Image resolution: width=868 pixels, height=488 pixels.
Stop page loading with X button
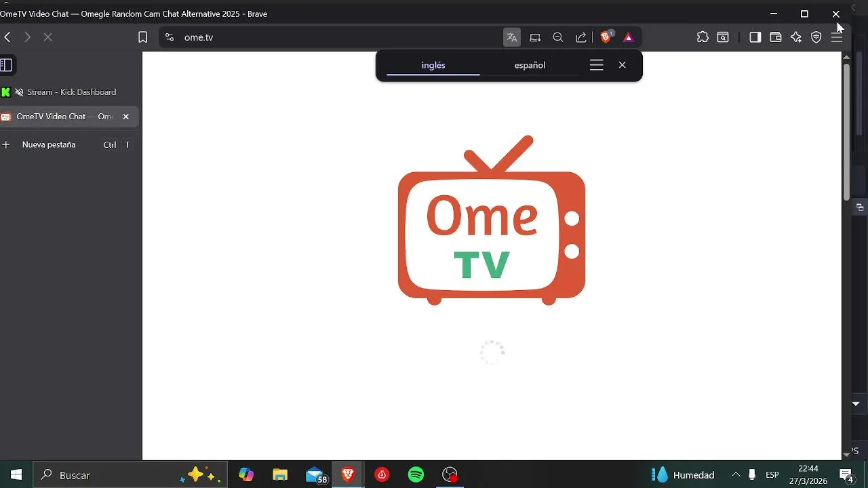[47, 37]
